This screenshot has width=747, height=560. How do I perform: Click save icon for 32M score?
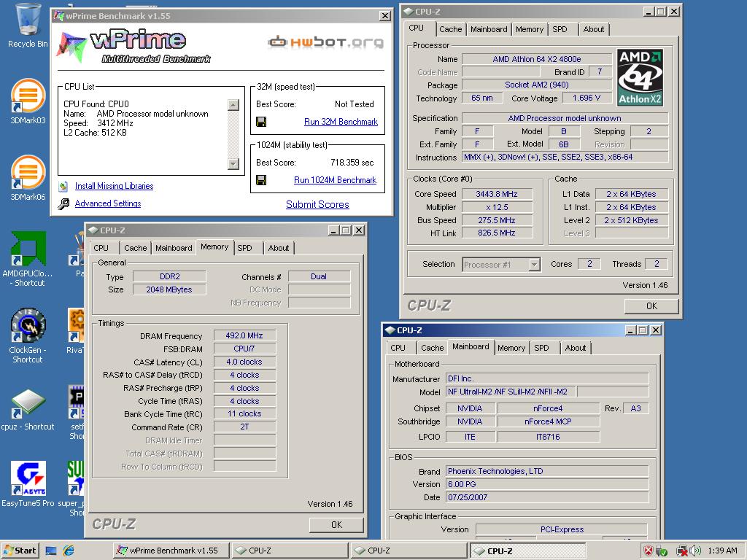click(x=261, y=122)
